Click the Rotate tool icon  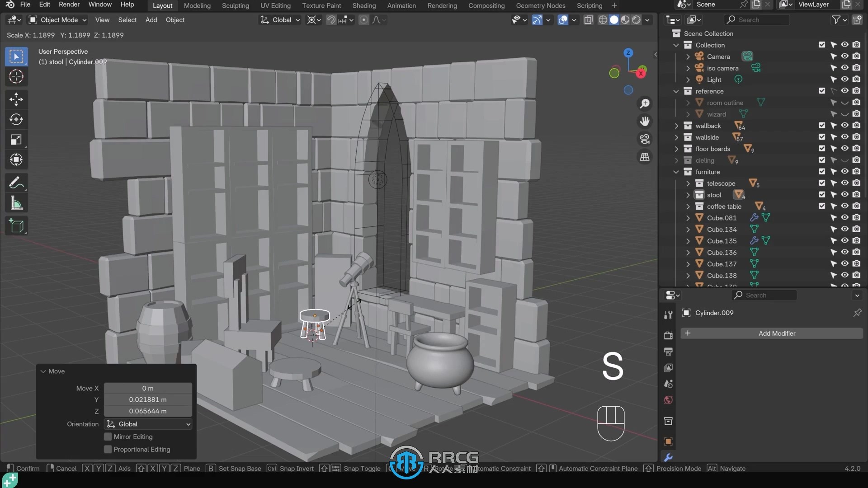pyautogui.click(x=16, y=118)
